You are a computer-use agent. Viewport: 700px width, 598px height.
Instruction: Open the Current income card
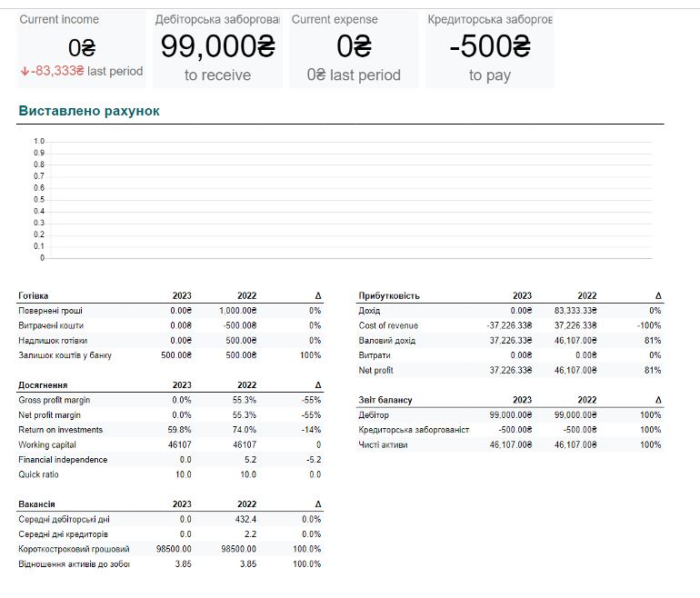(81, 49)
